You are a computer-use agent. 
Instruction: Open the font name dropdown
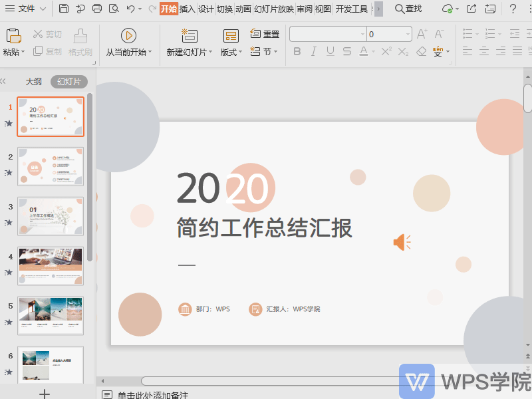tap(362, 34)
